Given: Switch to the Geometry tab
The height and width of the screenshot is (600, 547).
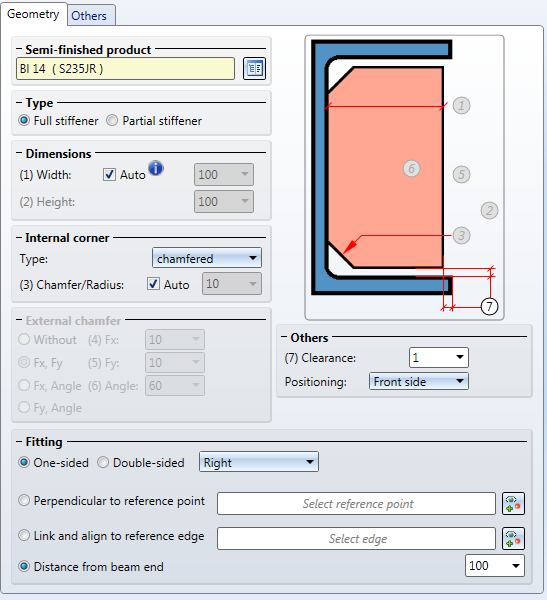Looking at the screenshot, I should (x=33, y=14).
